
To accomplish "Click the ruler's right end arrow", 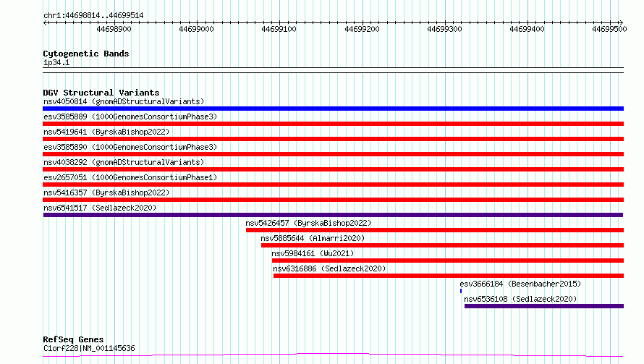I will pos(621,22).
